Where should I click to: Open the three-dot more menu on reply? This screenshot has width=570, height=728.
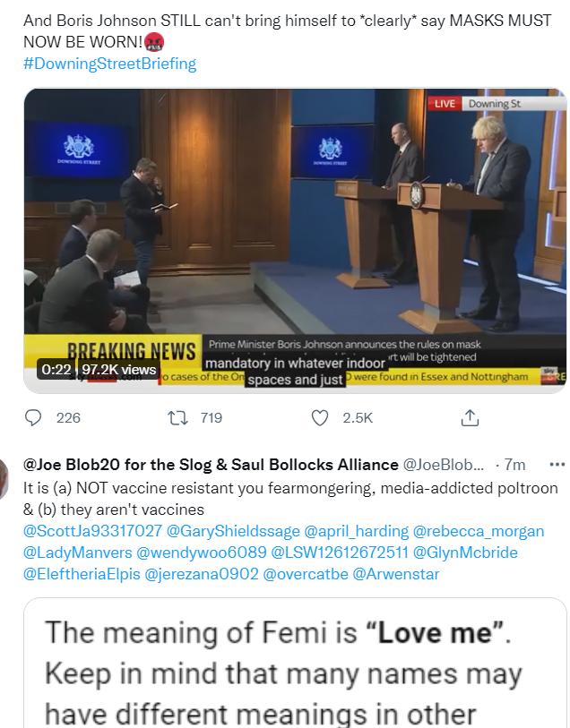click(557, 464)
